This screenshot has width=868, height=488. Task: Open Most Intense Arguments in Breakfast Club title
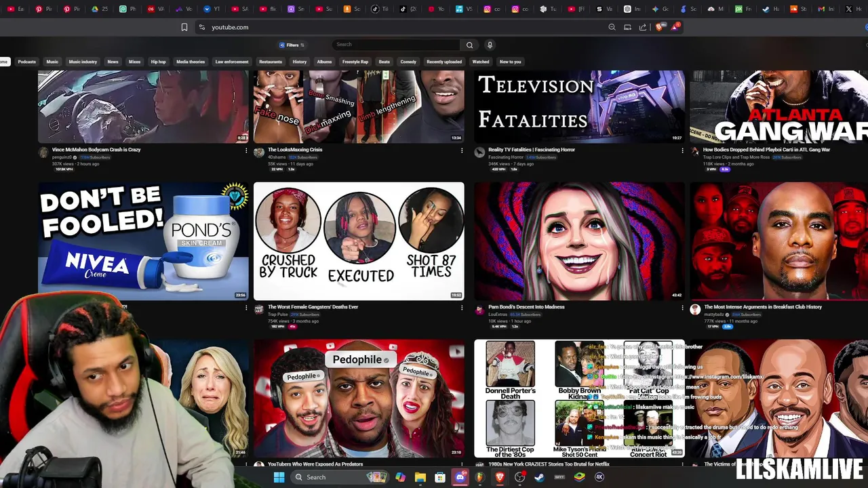(763, 307)
